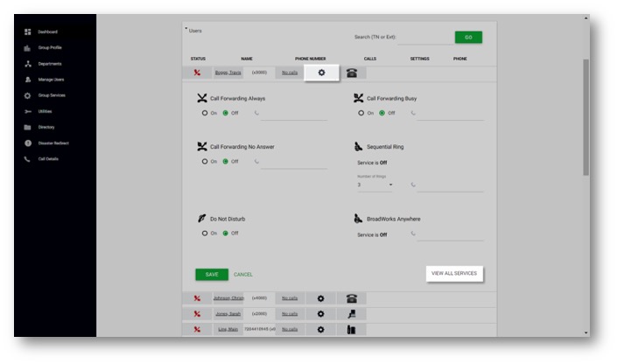Select Off for Do Not Disturb
The width and height of the screenshot is (617, 364).
click(x=226, y=234)
